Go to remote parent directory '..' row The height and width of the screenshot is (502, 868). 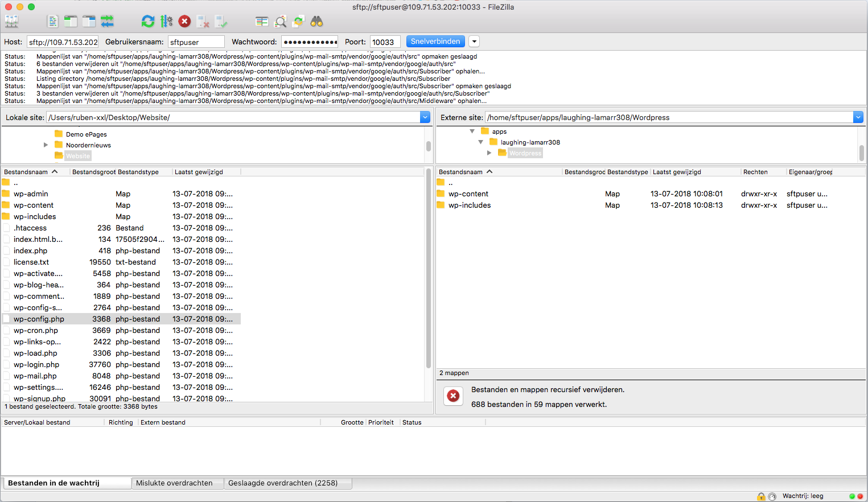(635, 183)
